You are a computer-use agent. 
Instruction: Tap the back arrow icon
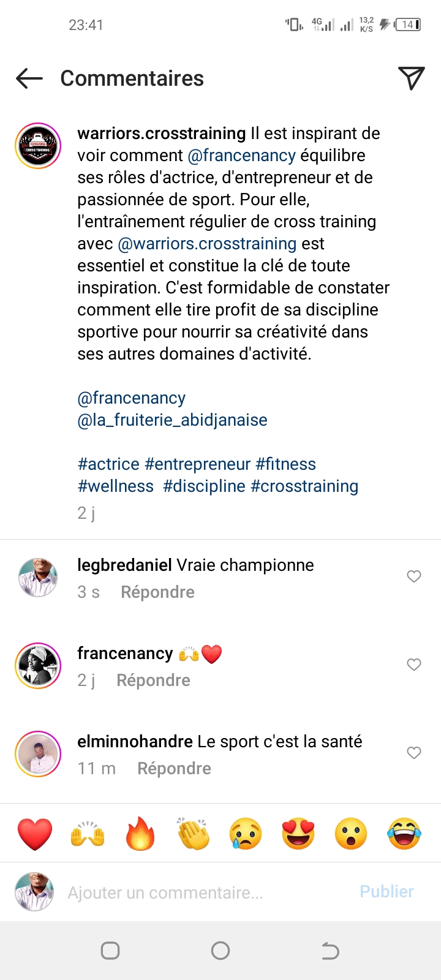pos(29,78)
